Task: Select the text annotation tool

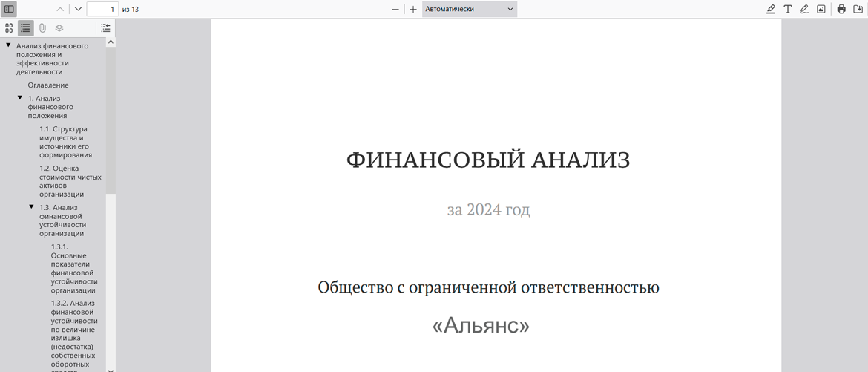Action: pyautogui.click(x=787, y=9)
